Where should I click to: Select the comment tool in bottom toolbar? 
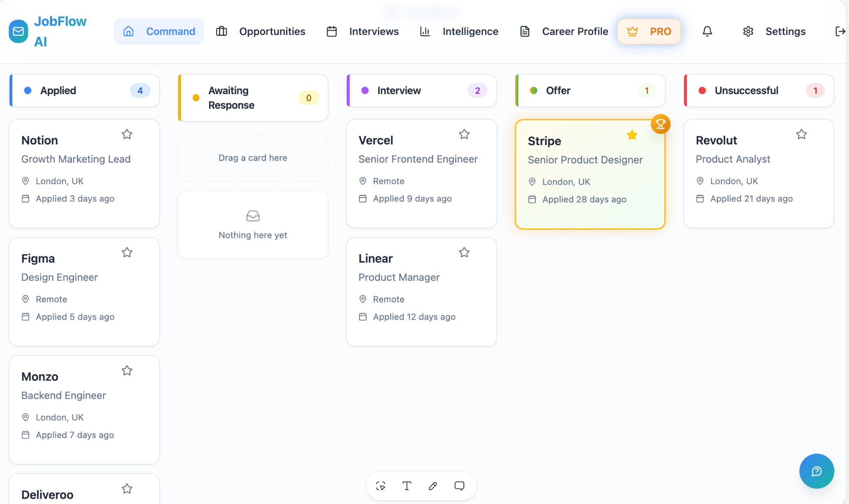coord(459,486)
